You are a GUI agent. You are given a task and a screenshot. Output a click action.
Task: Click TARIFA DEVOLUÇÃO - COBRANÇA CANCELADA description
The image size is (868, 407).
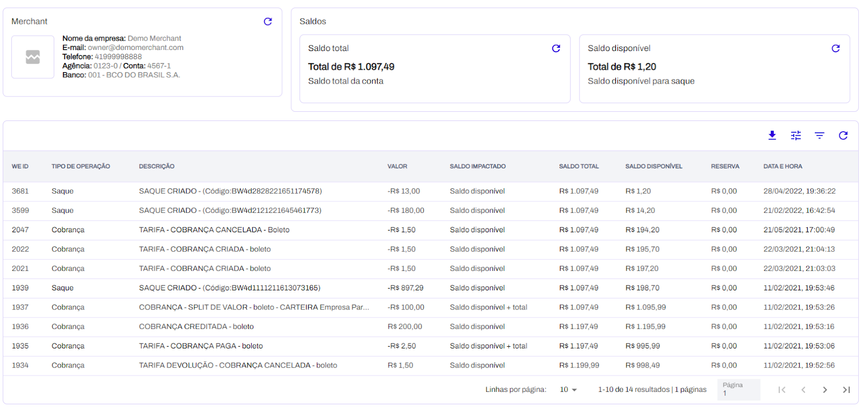pyautogui.click(x=238, y=366)
